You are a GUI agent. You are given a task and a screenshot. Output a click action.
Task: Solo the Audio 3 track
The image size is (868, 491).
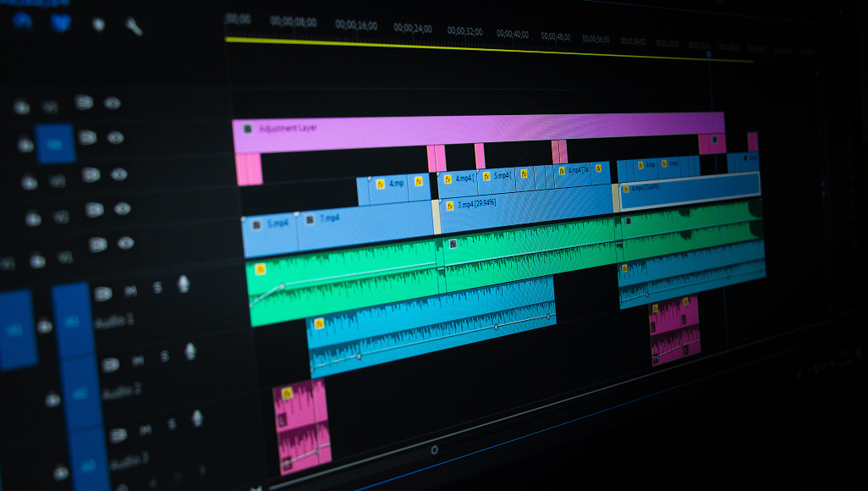coord(171,424)
